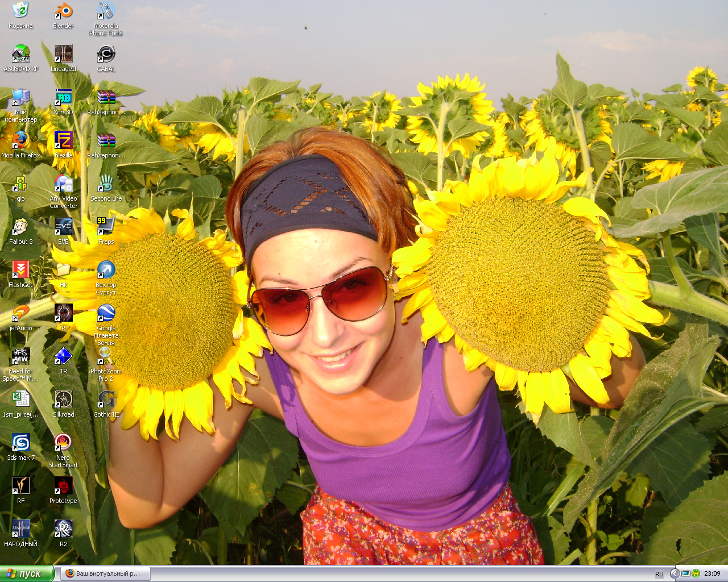728x582 pixels.
Task: Open the пуск Start menu button
Action: click(27, 573)
